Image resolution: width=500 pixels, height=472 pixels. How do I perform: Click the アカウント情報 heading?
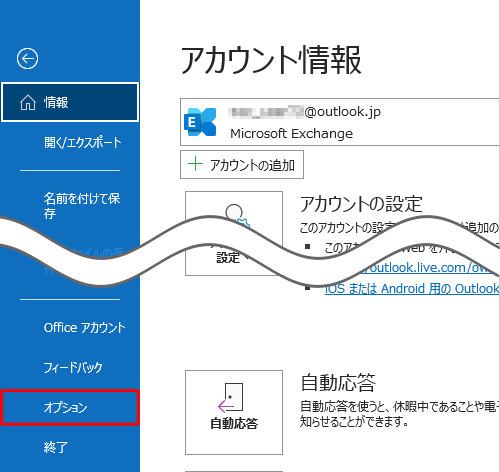point(271,60)
